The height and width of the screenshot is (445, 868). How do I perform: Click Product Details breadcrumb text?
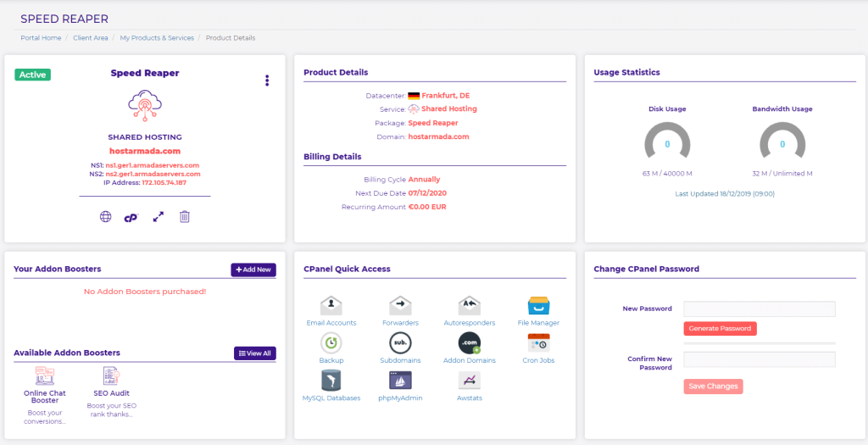tap(231, 38)
